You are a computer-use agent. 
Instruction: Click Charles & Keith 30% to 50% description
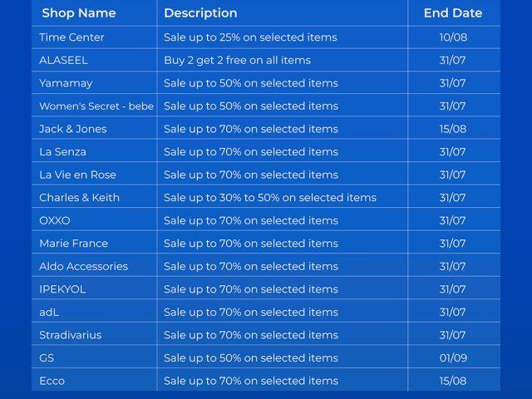pyautogui.click(x=269, y=198)
